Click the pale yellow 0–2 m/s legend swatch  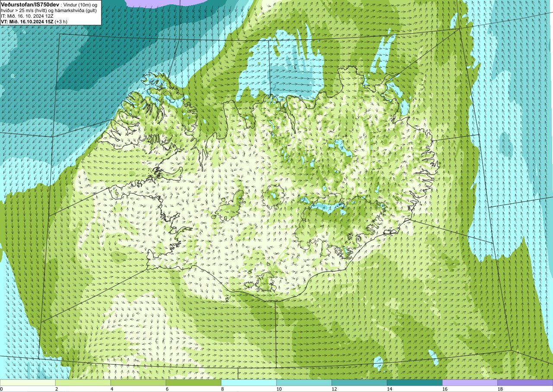coord(28,383)
